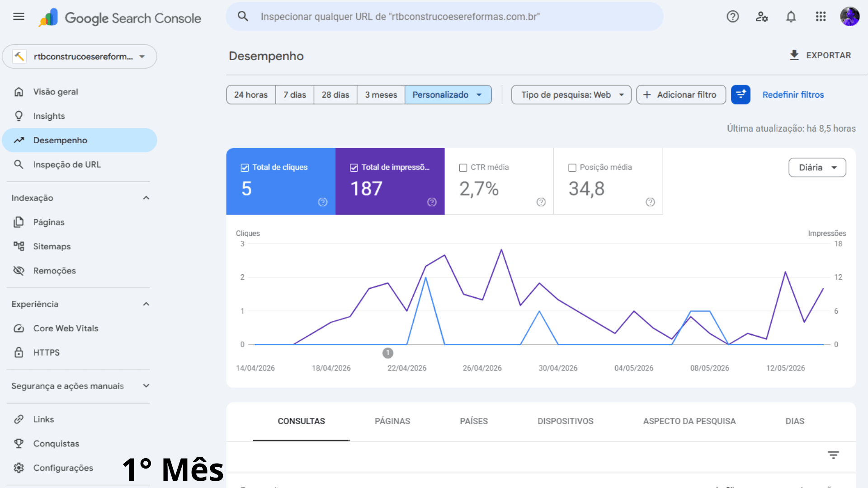View notifications bell
868x488 pixels.
pos(791,17)
